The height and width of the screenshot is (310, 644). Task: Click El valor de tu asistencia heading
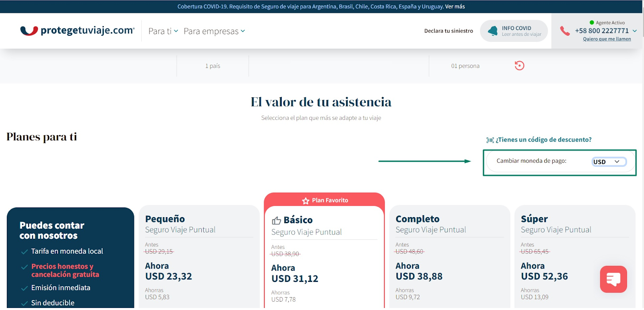click(321, 102)
